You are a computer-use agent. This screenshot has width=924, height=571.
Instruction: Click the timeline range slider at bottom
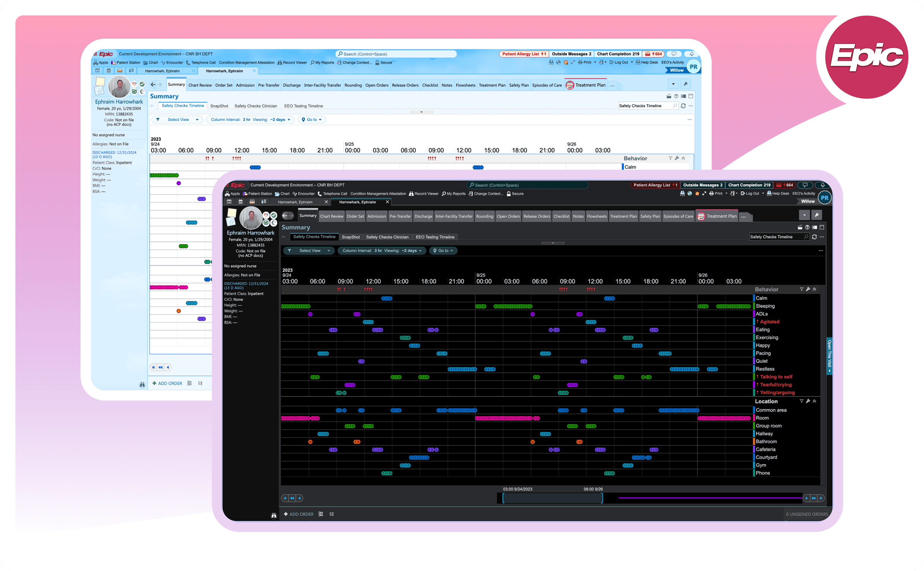tap(552, 498)
